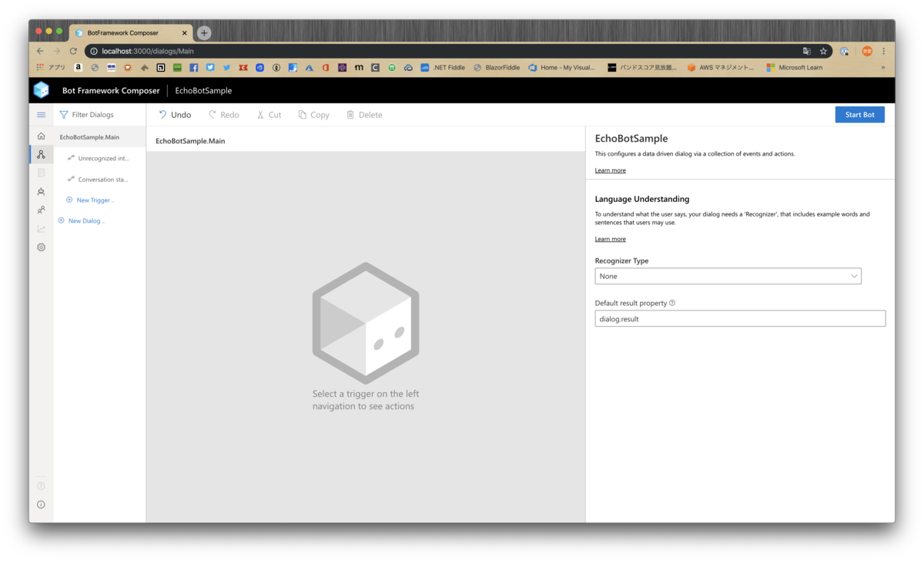Open the Analytics chart icon in sidebar
The image size is (924, 561).
click(x=41, y=228)
